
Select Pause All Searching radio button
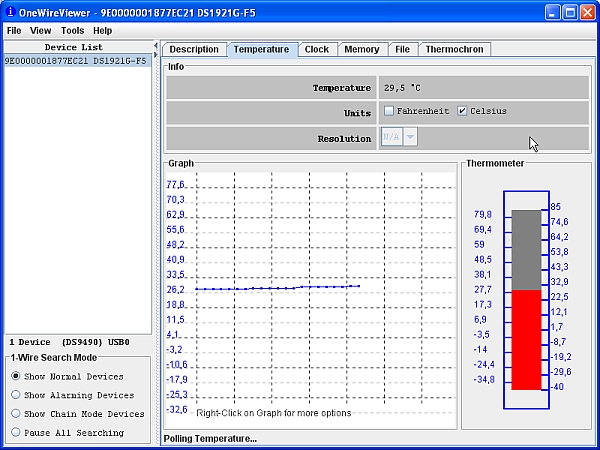pyautogui.click(x=16, y=432)
